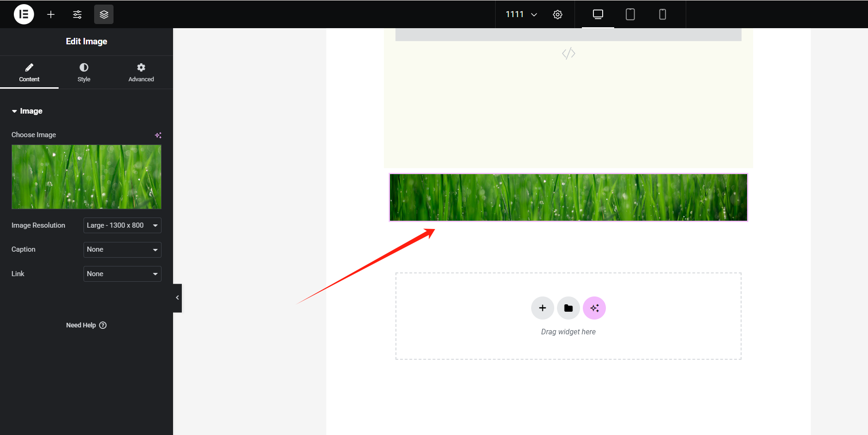The width and height of the screenshot is (868, 435).
Task: Switch to the Style tab
Action: click(x=84, y=72)
